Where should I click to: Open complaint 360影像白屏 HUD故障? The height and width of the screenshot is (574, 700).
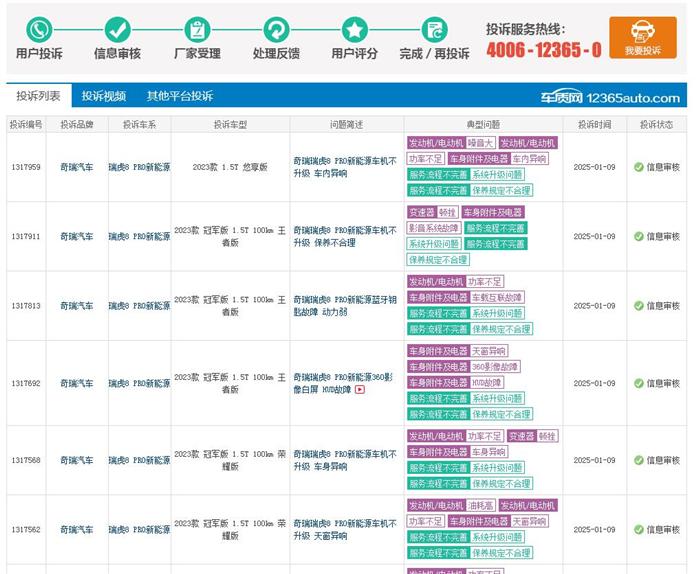click(x=343, y=383)
